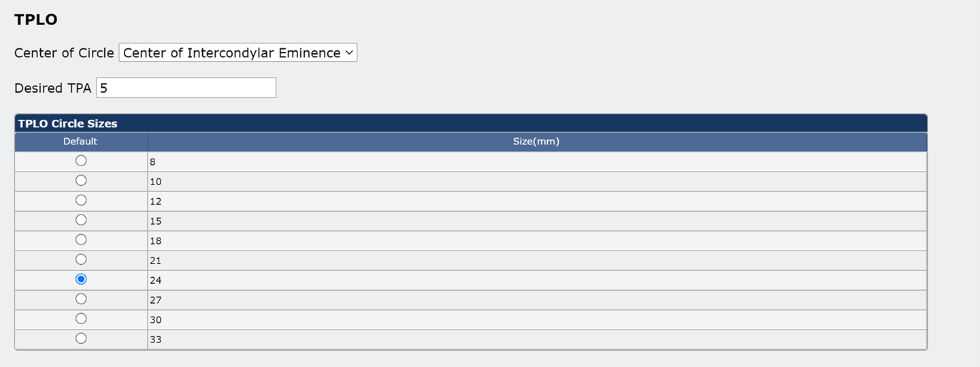
Task: Click the Default column header
Action: point(80,142)
